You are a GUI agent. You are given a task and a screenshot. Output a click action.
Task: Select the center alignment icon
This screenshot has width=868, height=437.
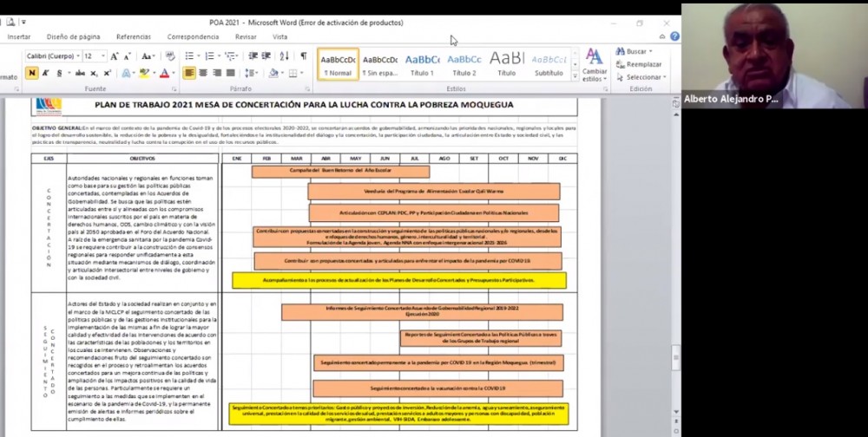click(x=203, y=74)
